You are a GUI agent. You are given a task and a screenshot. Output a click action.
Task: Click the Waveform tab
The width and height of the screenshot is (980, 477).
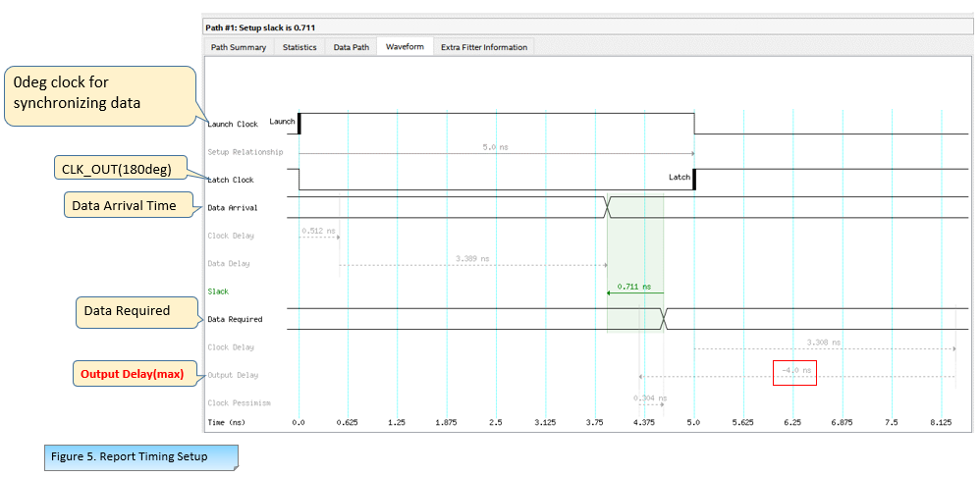click(x=405, y=47)
